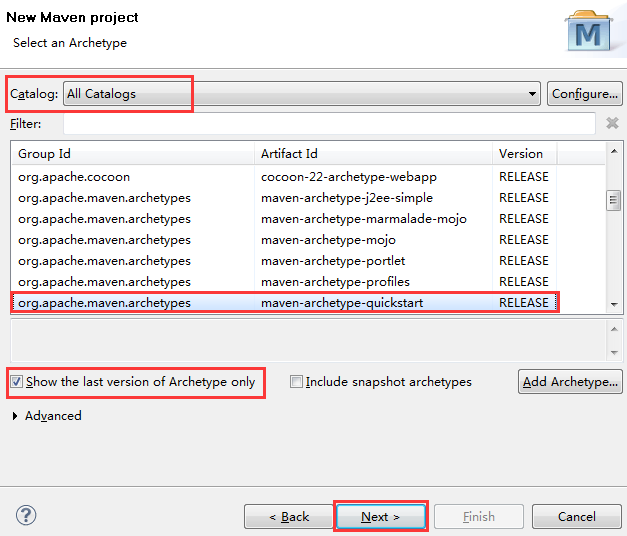Click the filter clear X icon

(x=612, y=123)
